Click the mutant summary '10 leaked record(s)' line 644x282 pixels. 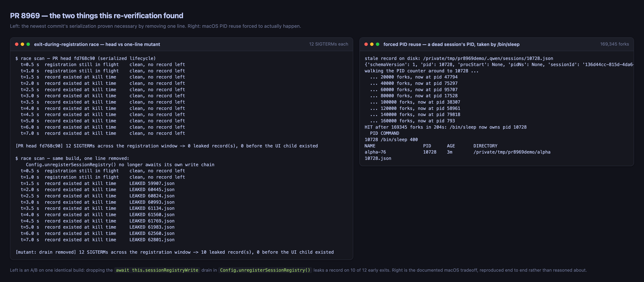tap(174, 252)
